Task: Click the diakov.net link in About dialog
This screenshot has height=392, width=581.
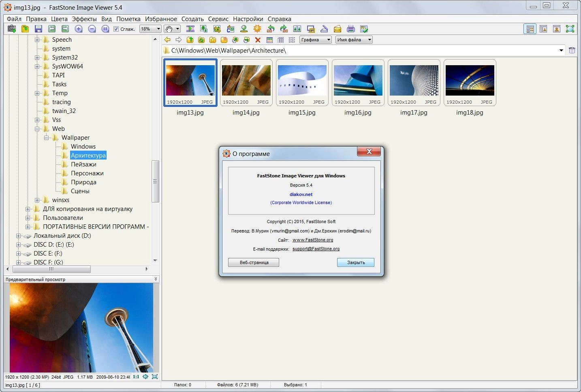Action: coord(301,194)
